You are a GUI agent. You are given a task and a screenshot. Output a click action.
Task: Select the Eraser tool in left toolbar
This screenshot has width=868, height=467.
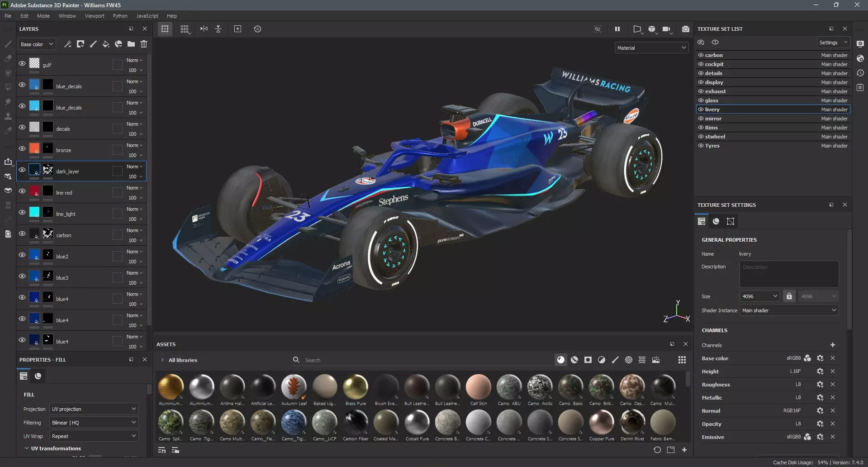click(8, 58)
